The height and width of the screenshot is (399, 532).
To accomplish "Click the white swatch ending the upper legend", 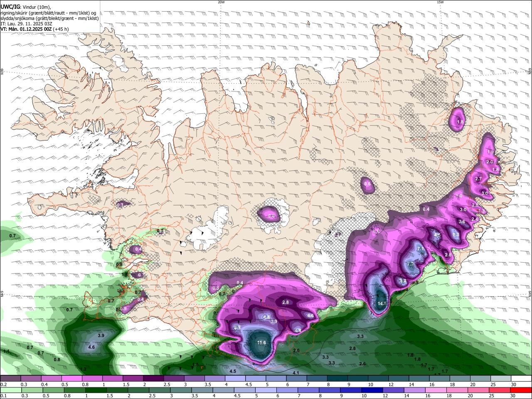I will pyautogui.click(x=521, y=379).
